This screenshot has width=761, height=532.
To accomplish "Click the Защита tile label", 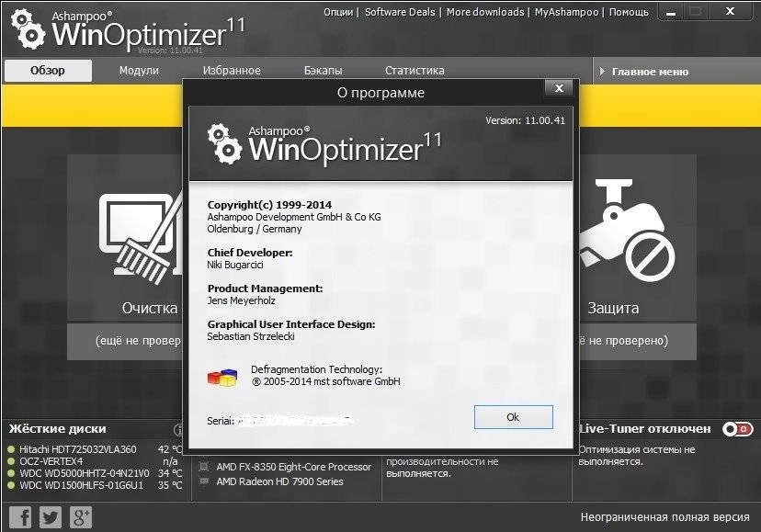I will [613, 308].
